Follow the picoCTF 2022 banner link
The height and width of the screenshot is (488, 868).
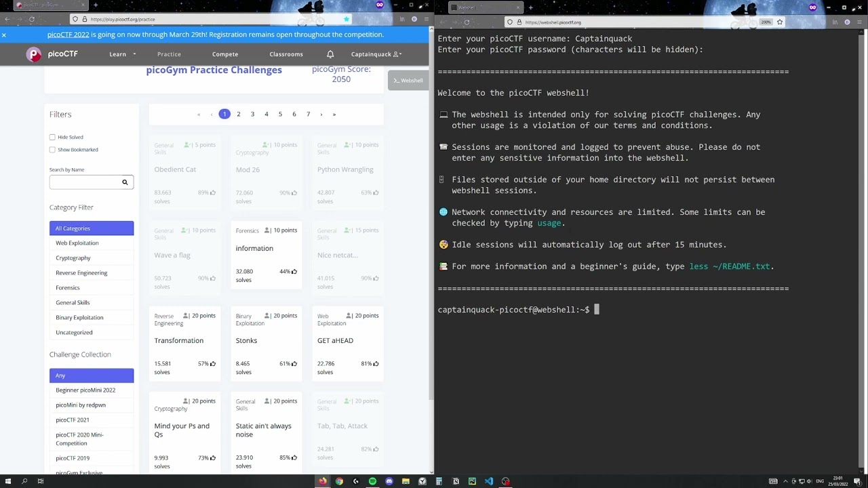click(68, 35)
